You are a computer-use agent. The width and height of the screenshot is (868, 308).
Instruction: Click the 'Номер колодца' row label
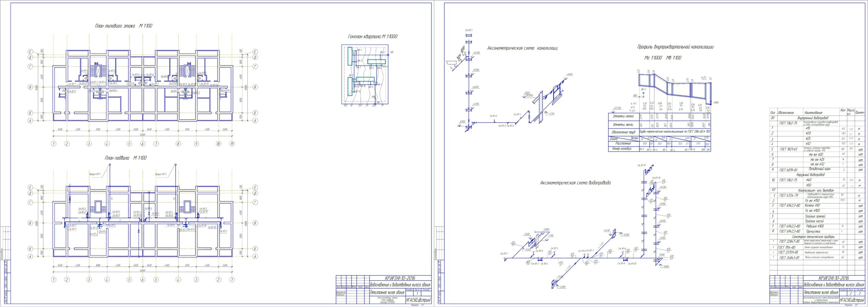point(622,149)
